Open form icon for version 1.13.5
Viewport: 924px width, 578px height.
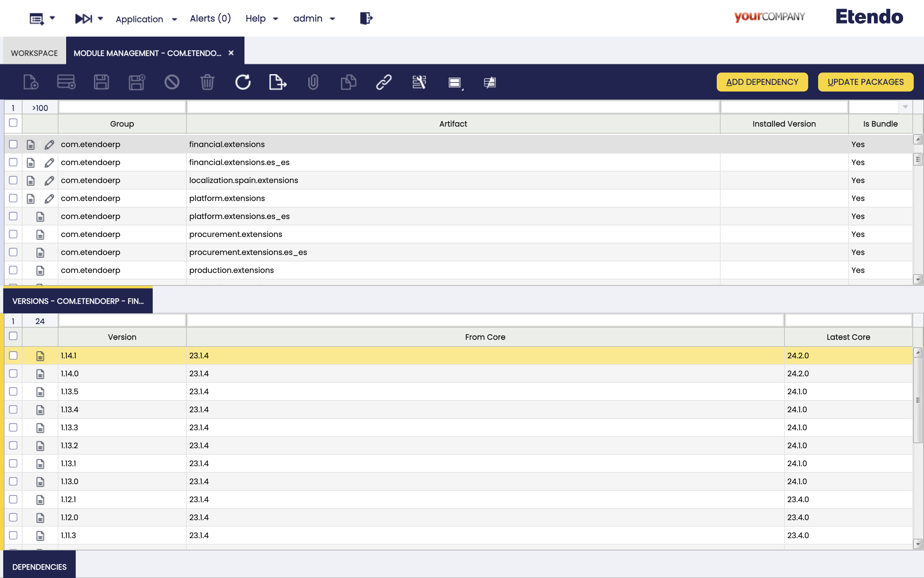click(40, 392)
